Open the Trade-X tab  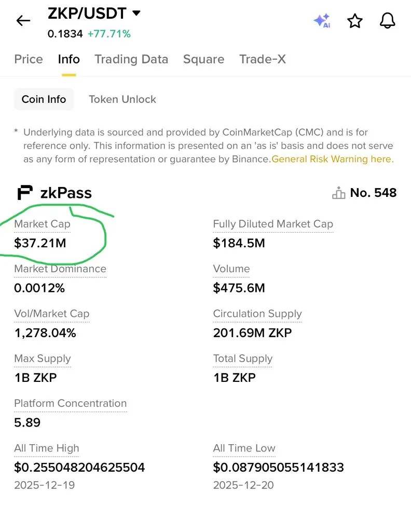pos(262,59)
